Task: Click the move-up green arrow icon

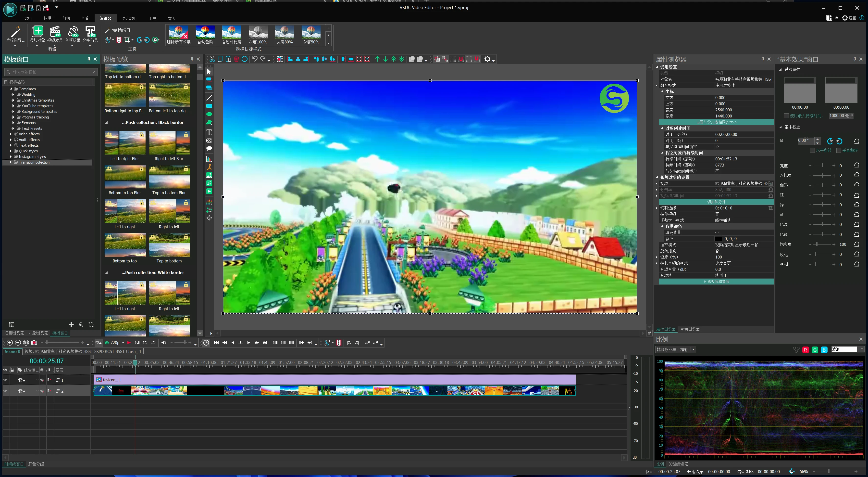Action: [377, 59]
